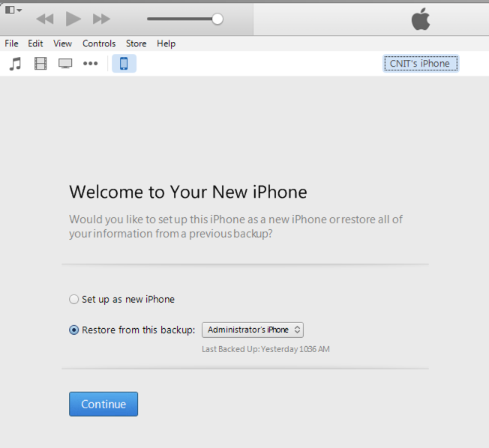Screen dimensions: 489x448
Task: Click the play button
Action: (73, 19)
